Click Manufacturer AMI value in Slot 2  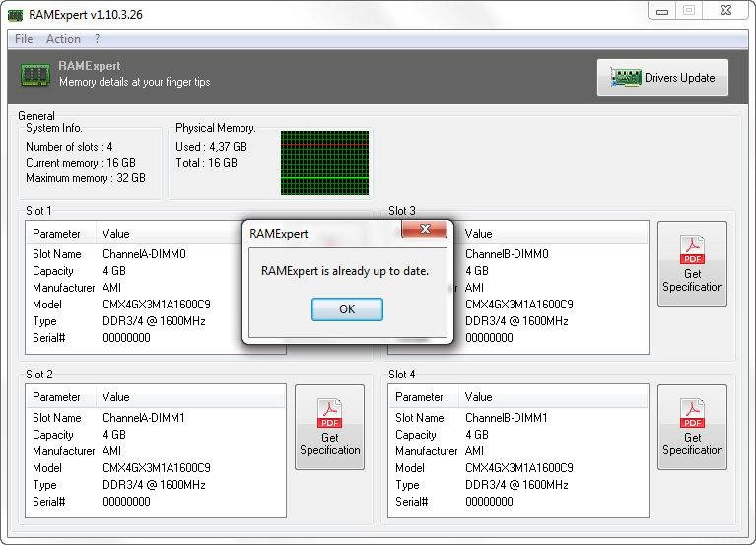tap(111, 451)
